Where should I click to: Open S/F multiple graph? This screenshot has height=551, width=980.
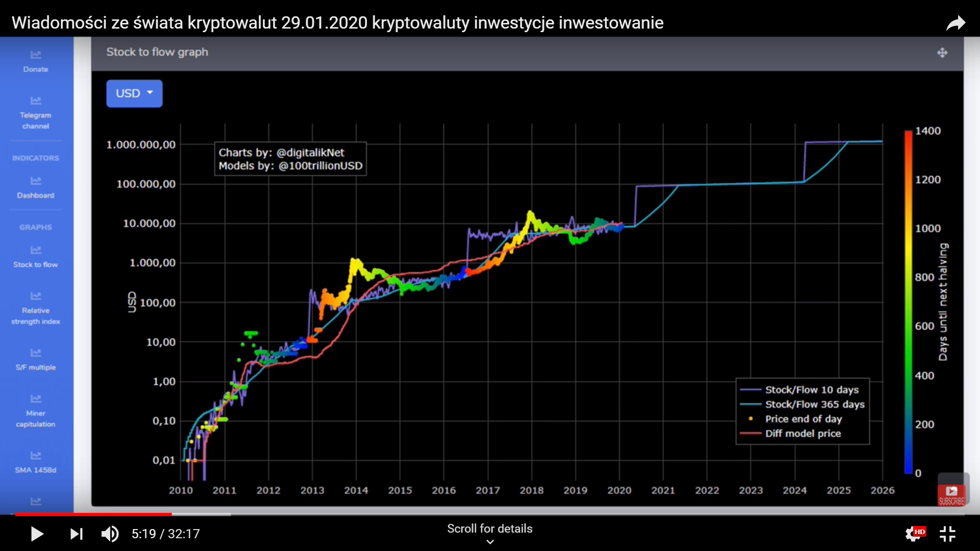(36, 367)
